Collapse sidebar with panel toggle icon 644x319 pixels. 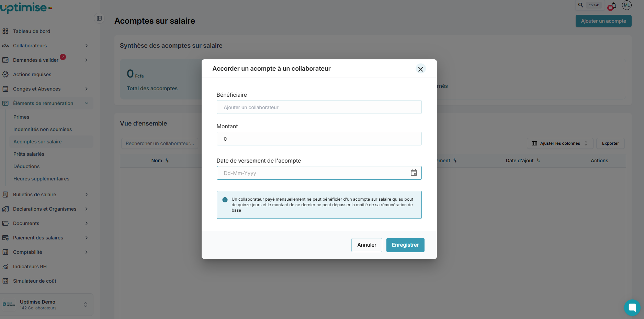[99, 18]
